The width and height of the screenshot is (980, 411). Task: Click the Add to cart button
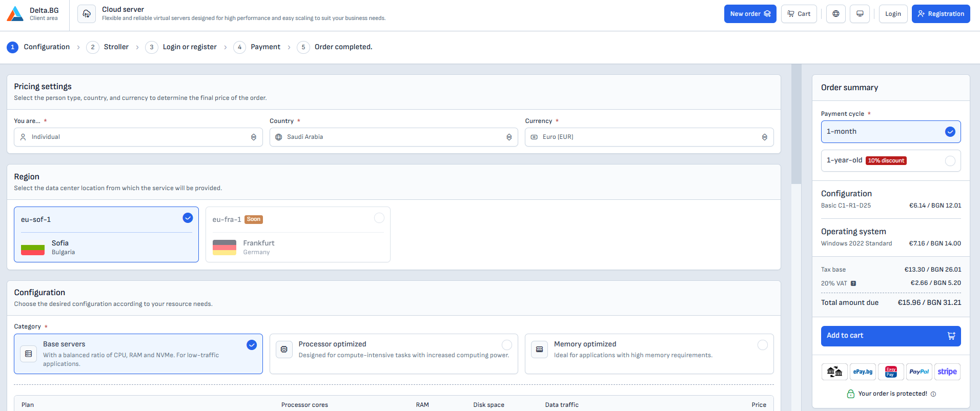891,336
